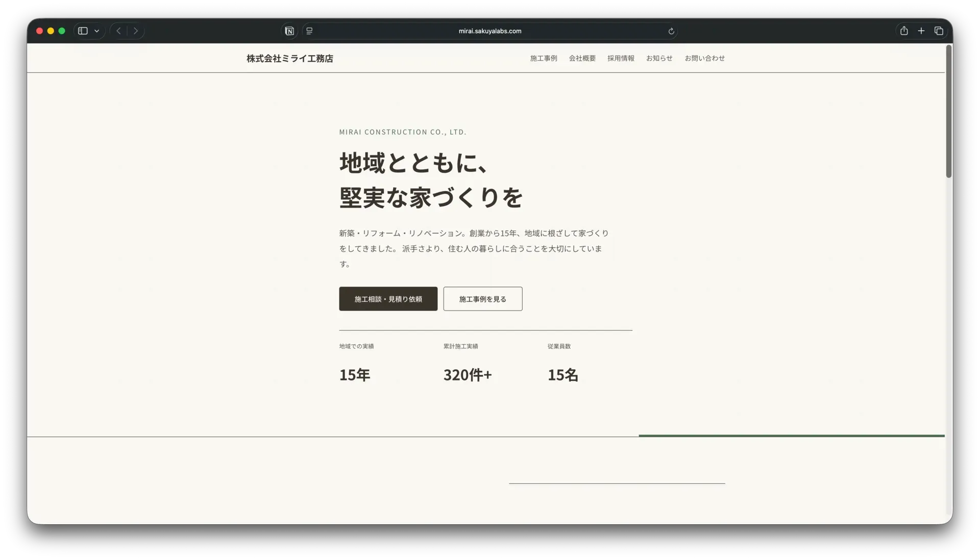Open the page reader menu icon in the address bar
Screen dimensions: 980x560
[x=309, y=31]
